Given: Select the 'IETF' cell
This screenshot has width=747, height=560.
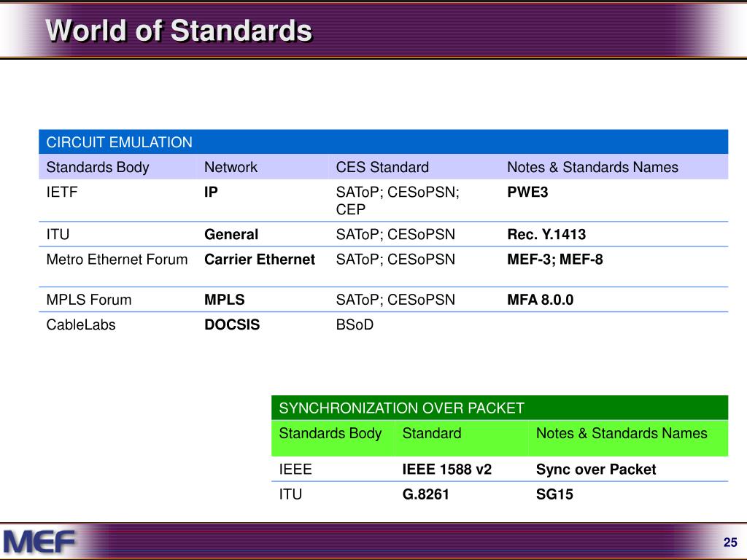Looking at the screenshot, I should (62, 192).
